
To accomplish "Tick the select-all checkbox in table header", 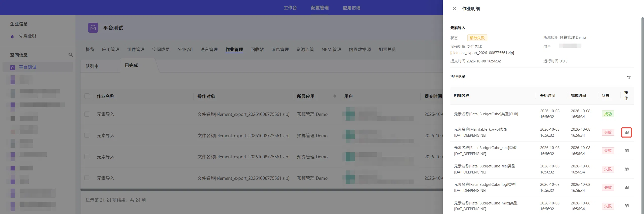I will 87,96.
